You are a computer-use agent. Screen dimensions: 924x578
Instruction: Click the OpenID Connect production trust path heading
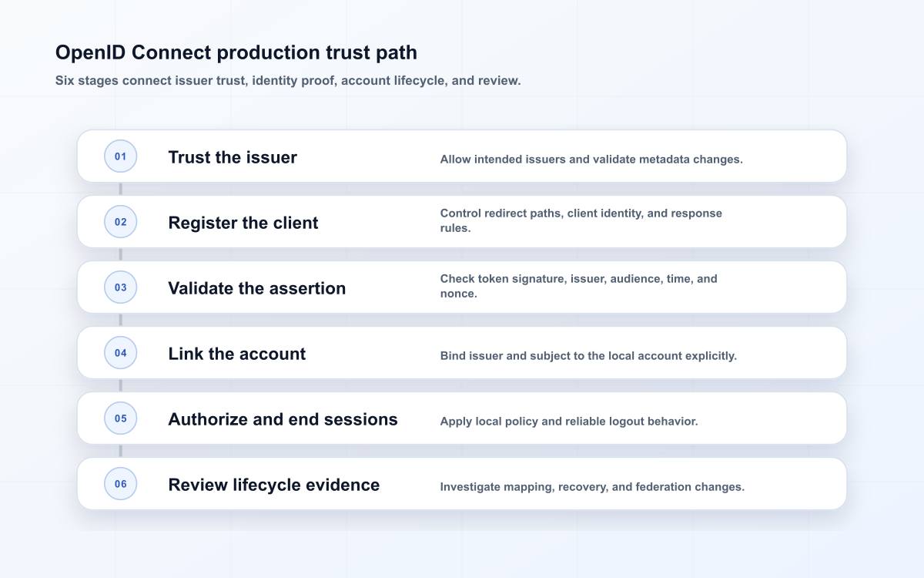[236, 52]
